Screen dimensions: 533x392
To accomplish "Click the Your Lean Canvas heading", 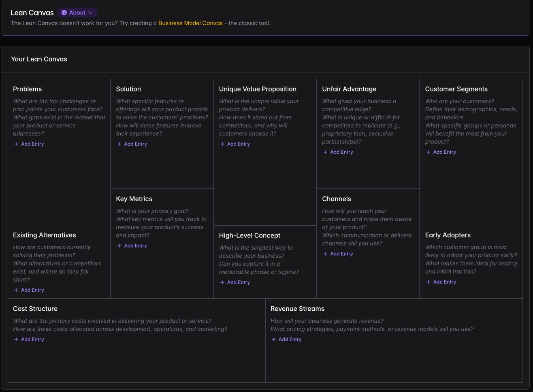I will tap(39, 59).
